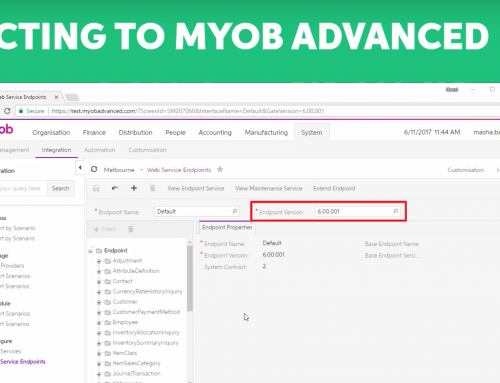The height and width of the screenshot is (383, 500).
Task: Click the Base Endpoint Name label
Action: [x=392, y=244]
